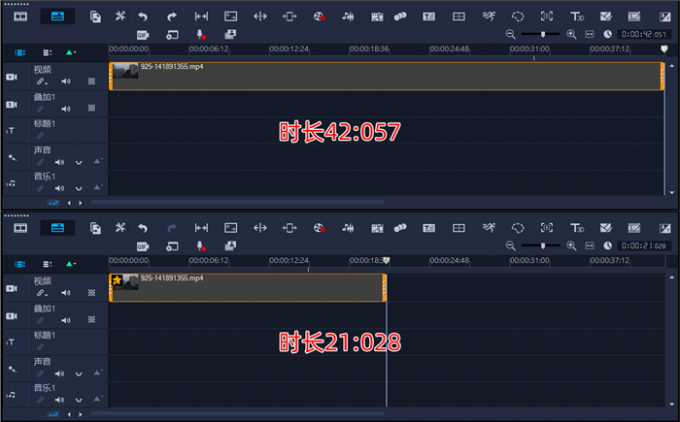Expand 声音 track options chevron in top timeline
680x422 pixels.
pyautogui.click(x=79, y=161)
